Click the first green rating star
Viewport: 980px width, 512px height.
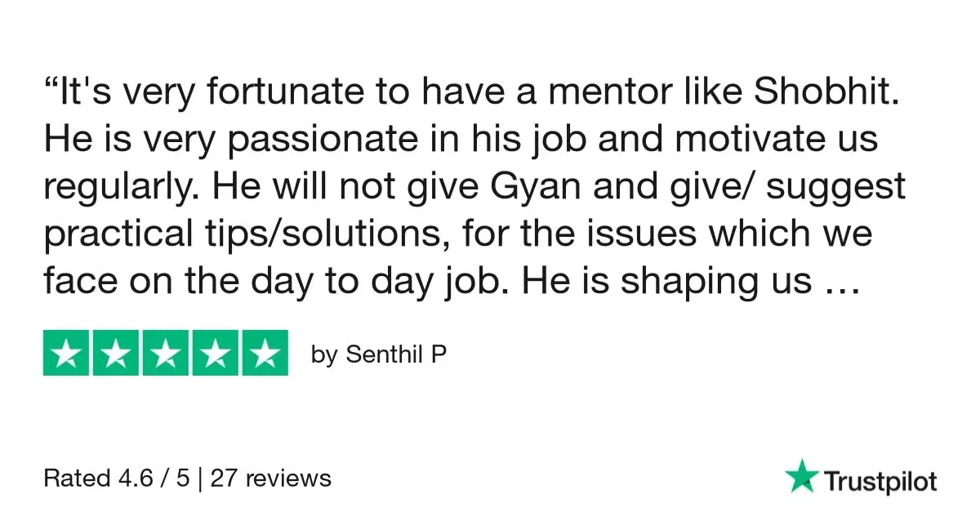[67, 353]
